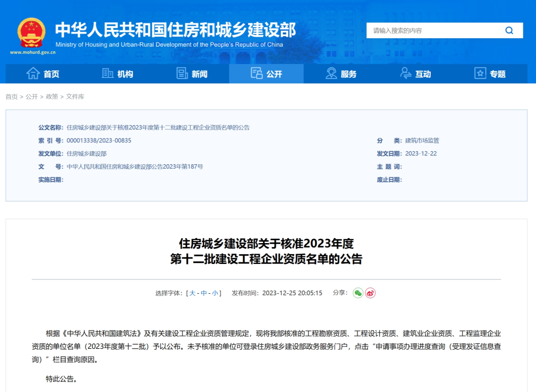Go to 公开 in the breadcrumb
Screen dimensions: 536x392
pyautogui.click(x=31, y=97)
